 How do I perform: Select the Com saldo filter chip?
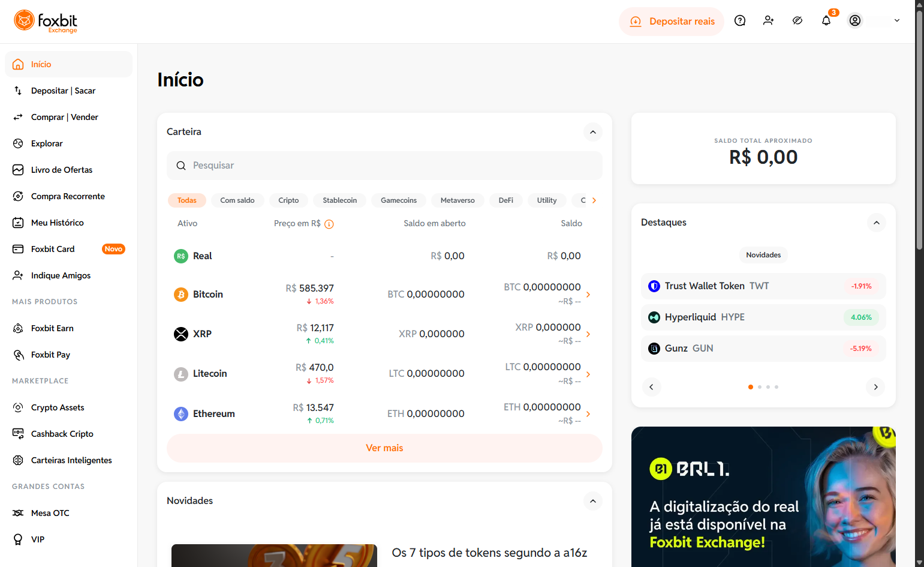(237, 200)
